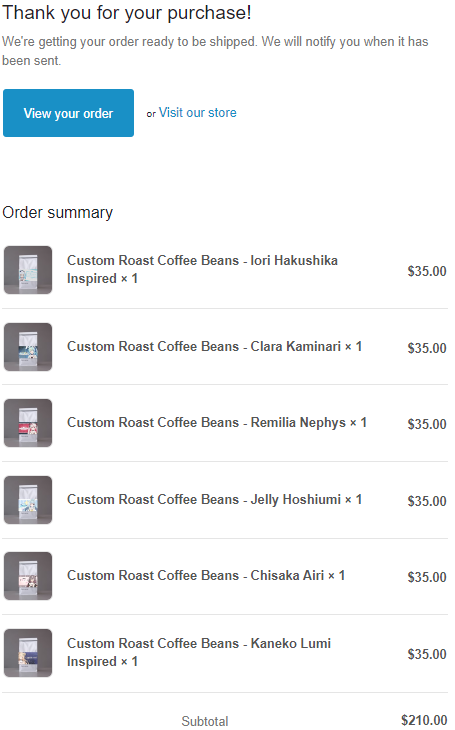The width and height of the screenshot is (455, 730).
Task: Click the Chisaka Airi coffee bag thumbnail
Action: click(x=28, y=576)
